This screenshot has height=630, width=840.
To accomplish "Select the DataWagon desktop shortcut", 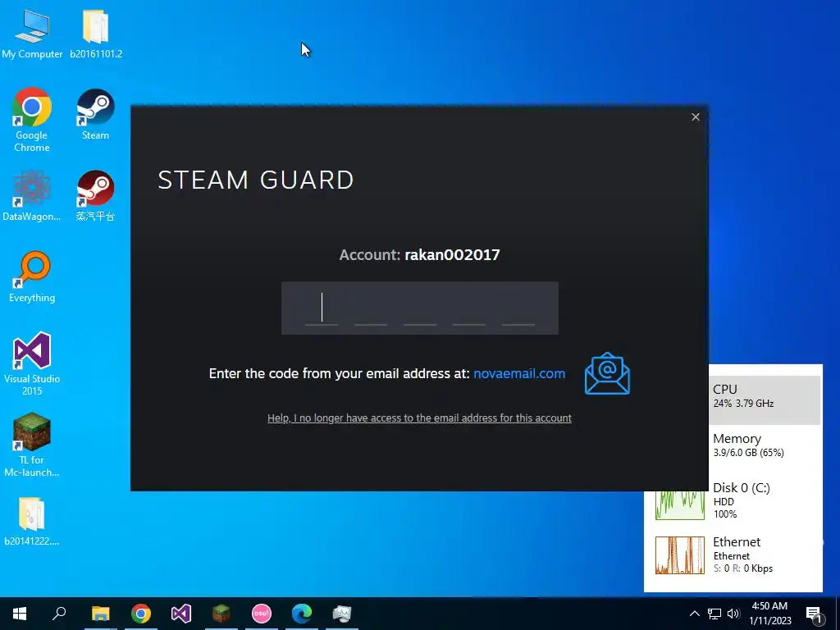I will point(32,195).
